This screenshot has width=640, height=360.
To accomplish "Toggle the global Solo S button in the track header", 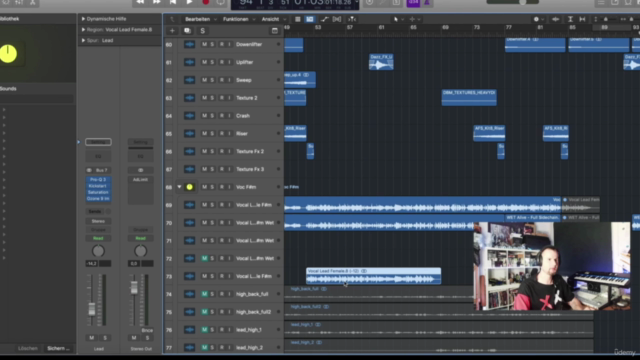I will point(202,31).
